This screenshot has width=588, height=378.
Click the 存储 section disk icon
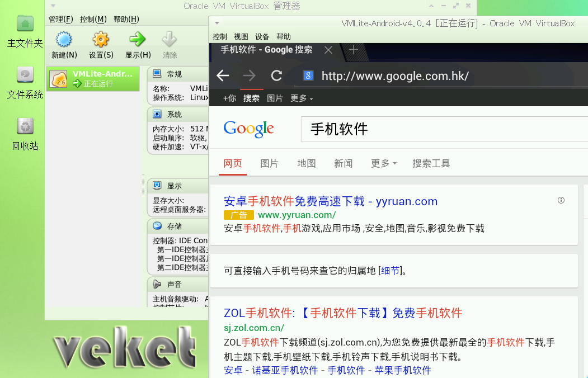coord(157,226)
